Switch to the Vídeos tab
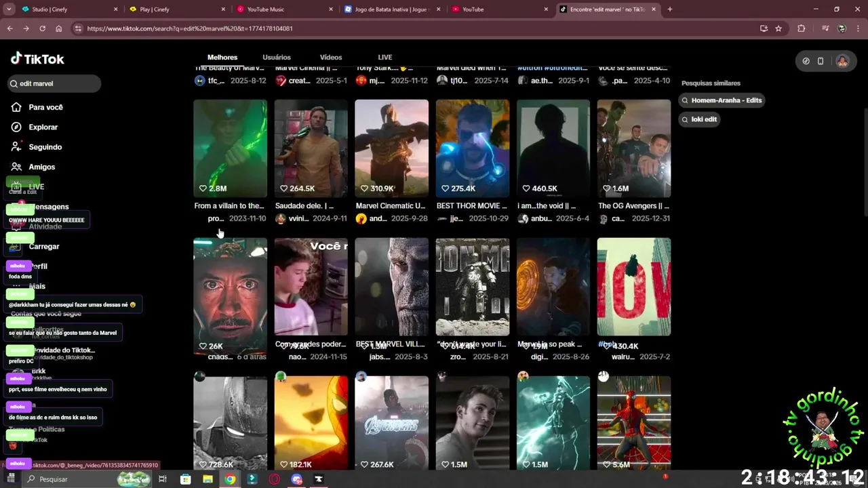 (331, 57)
